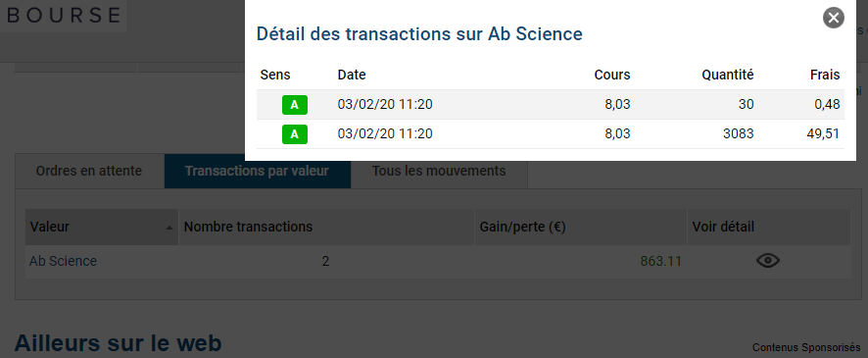Select the 30 quantity transaction row
The width and height of the screenshot is (868, 358).
coord(551,105)
